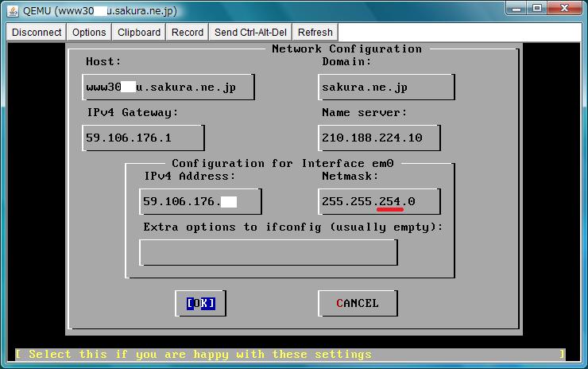Select the IPv4 Address field
The image size is (588, 369).
(x=200, y=202)
